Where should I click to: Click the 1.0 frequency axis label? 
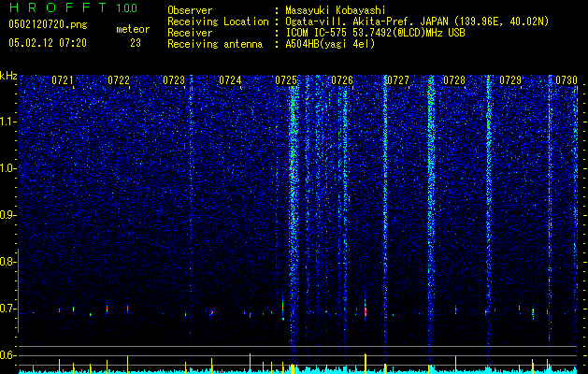tap(7, 168)
